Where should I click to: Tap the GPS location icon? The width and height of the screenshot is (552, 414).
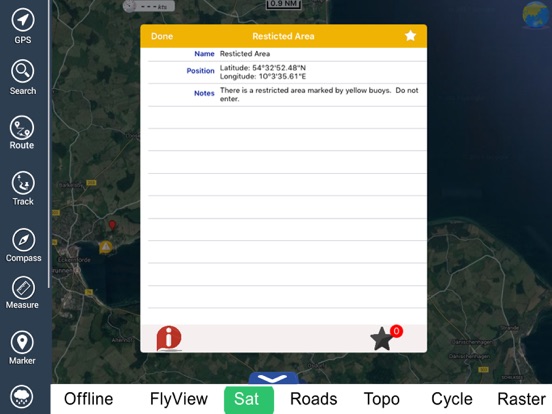pos(23,20)
